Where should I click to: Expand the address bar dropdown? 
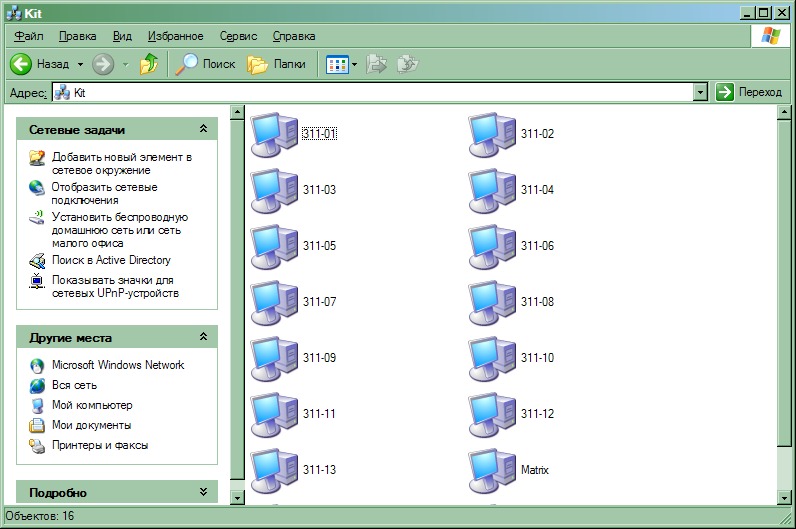pos(701,92)
